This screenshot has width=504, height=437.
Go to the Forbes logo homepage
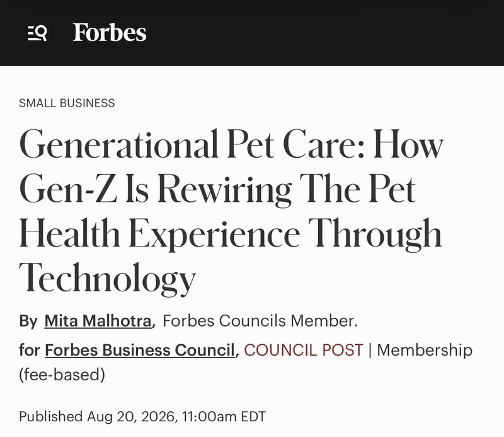click(109, 32)
